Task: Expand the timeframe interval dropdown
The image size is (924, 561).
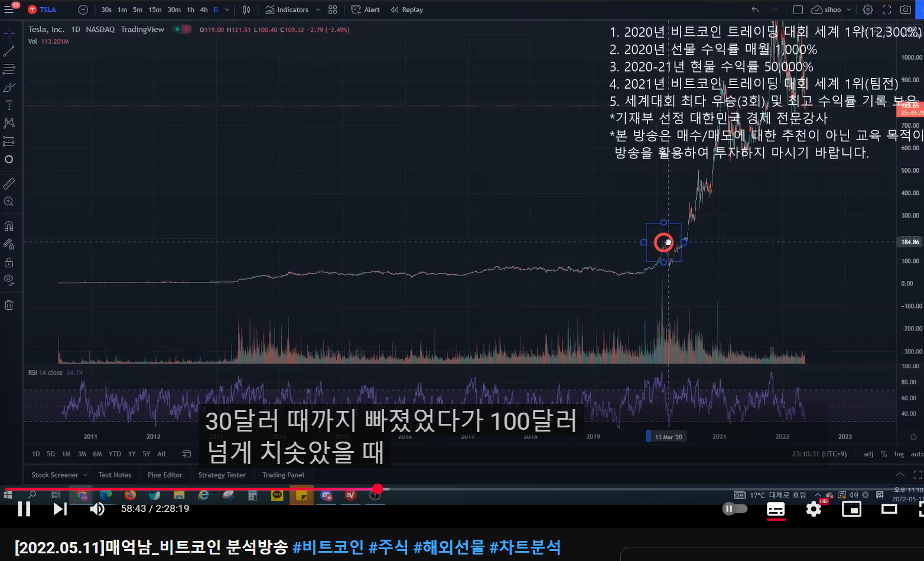Action: coord(227,9)
